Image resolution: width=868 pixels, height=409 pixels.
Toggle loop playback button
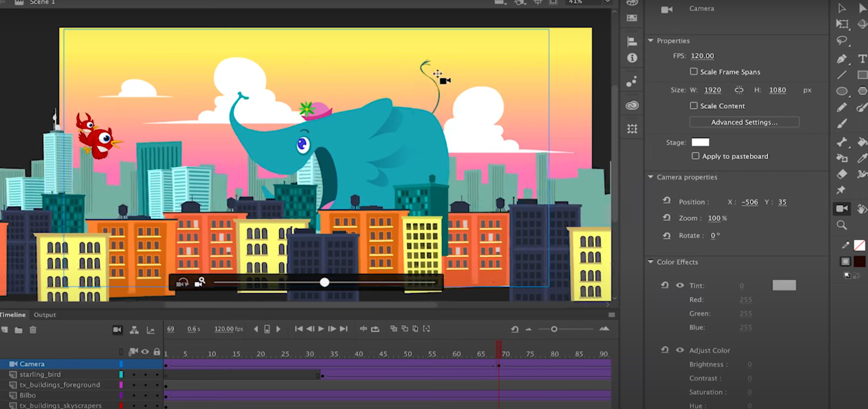375,329
